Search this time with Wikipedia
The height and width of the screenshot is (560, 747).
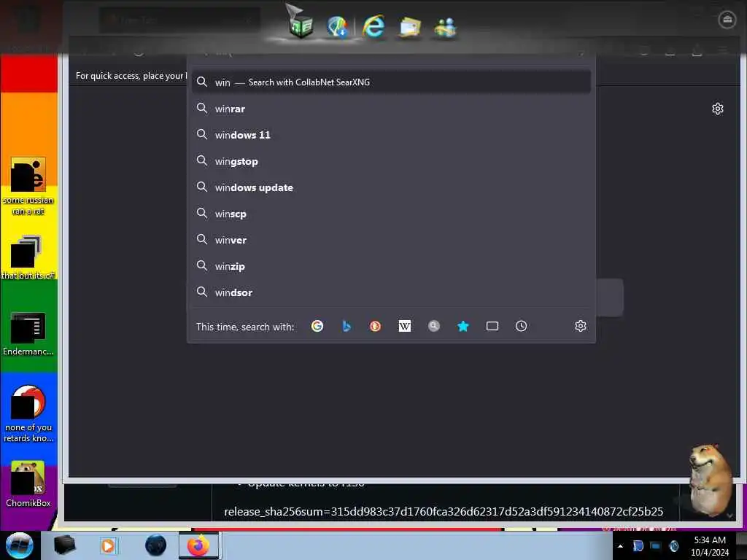[404, 326]
